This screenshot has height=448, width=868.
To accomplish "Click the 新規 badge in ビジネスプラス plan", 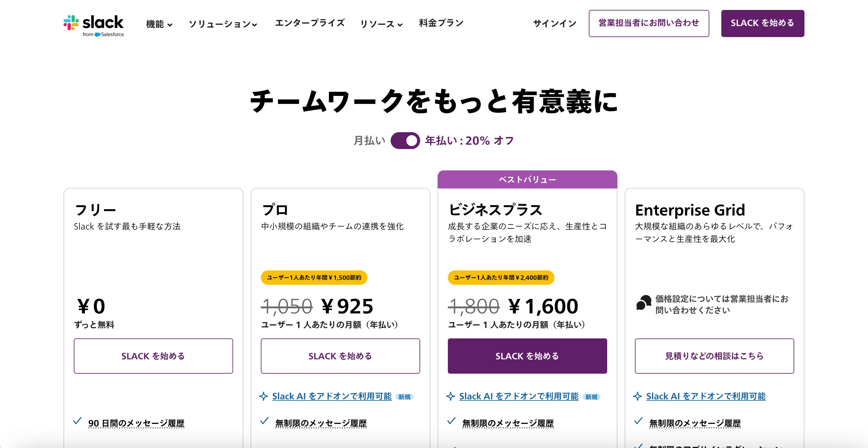I will pos(591,397).
